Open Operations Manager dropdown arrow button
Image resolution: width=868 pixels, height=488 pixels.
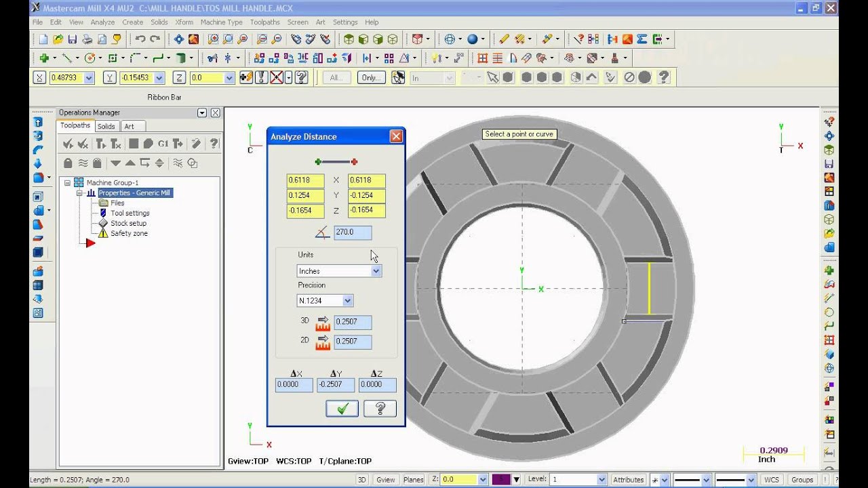[201, 113]
